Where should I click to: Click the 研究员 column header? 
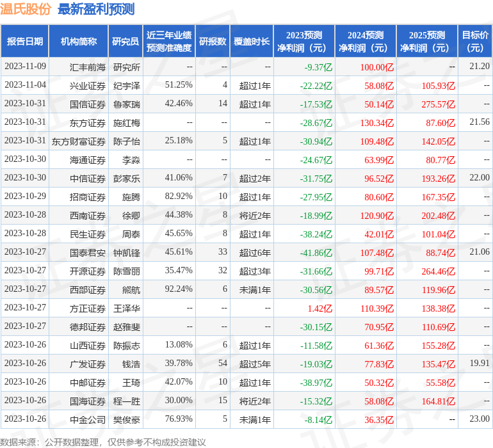click(x=125, y=41)
